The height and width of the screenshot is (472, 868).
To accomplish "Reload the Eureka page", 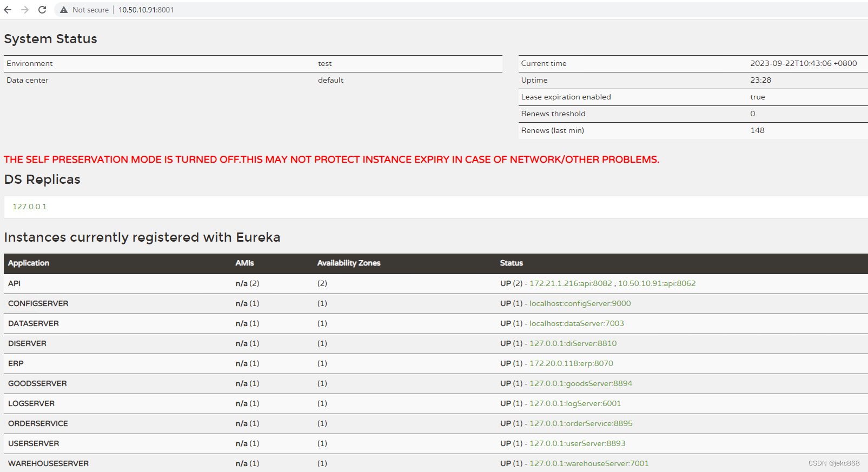I will point(42,10).
